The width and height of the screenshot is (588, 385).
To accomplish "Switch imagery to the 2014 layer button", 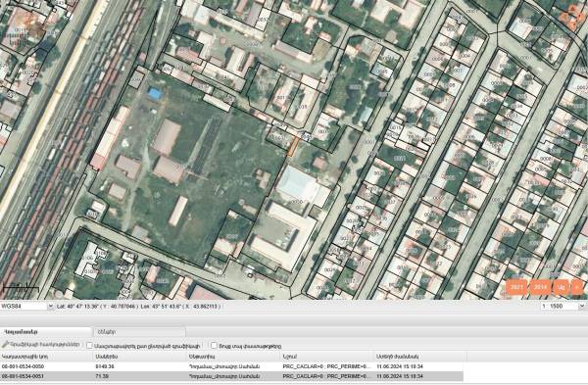I will pos(540,287).
